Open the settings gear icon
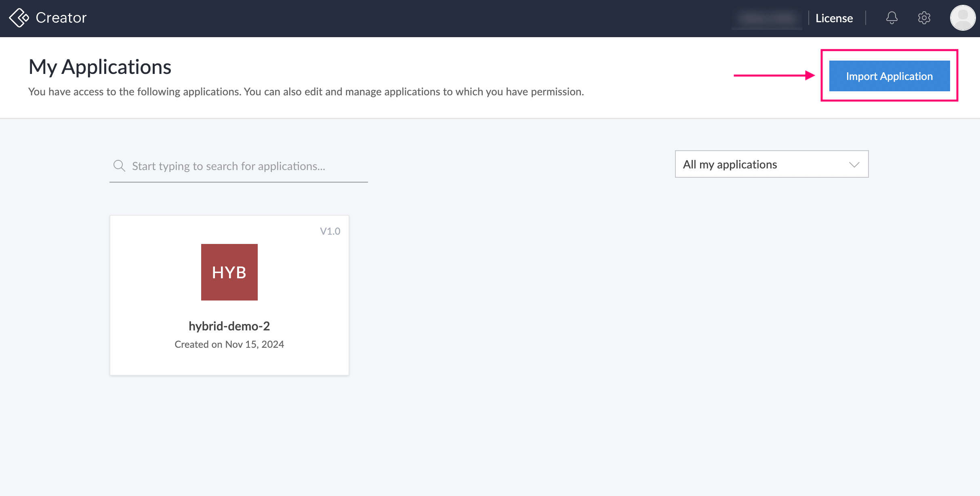Viewport: 980px width, 496px height. [x=924, y=18]
